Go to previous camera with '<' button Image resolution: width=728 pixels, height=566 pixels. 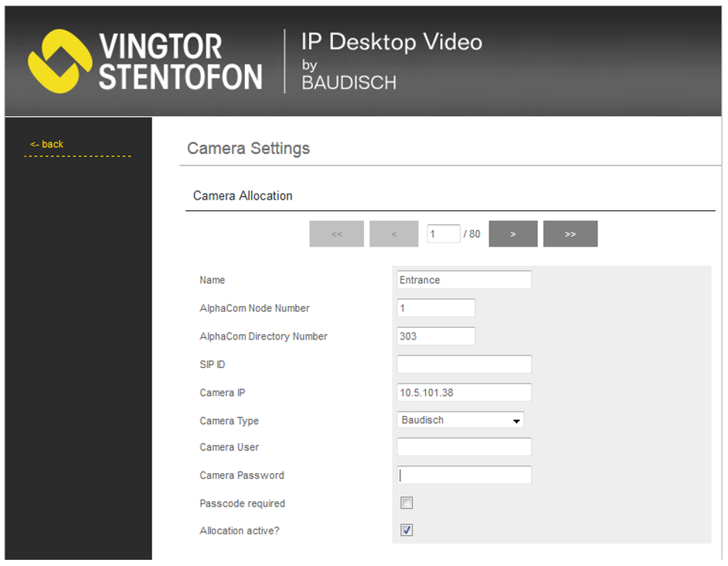[393, 234]
